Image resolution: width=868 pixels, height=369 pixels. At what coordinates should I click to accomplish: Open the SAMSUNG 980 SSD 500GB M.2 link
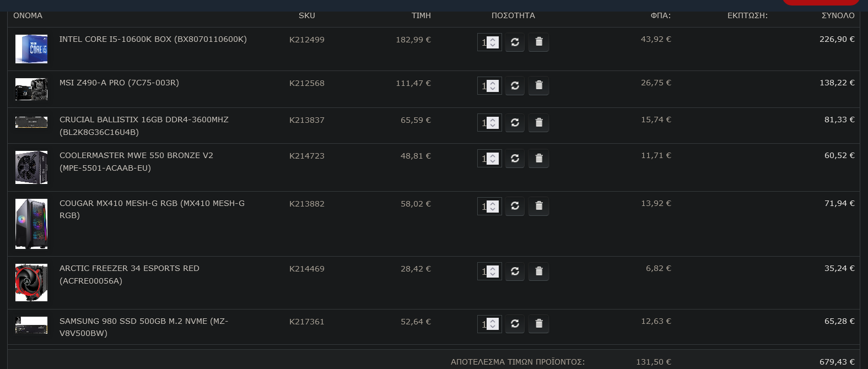144,327
